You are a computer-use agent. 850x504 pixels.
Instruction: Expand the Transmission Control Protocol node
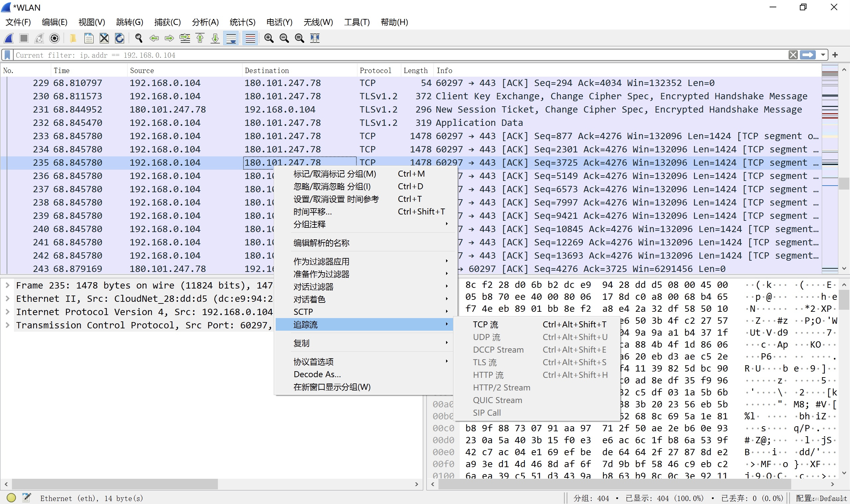(7, 325)
